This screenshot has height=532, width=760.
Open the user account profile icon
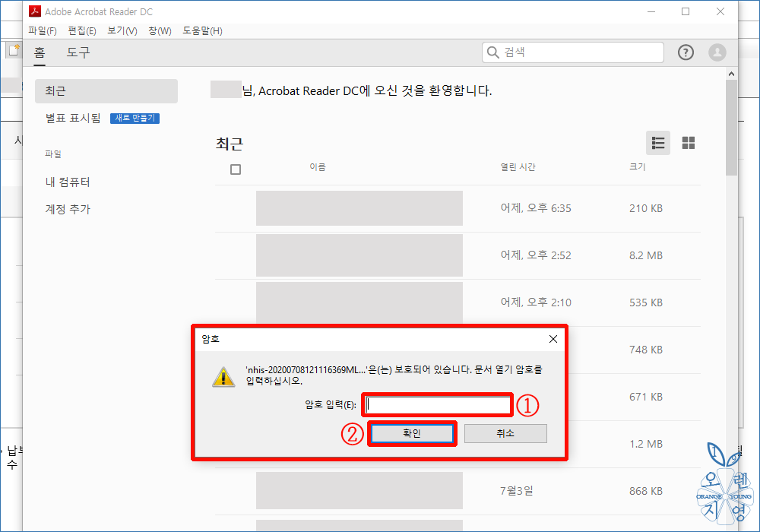[717, 52]
